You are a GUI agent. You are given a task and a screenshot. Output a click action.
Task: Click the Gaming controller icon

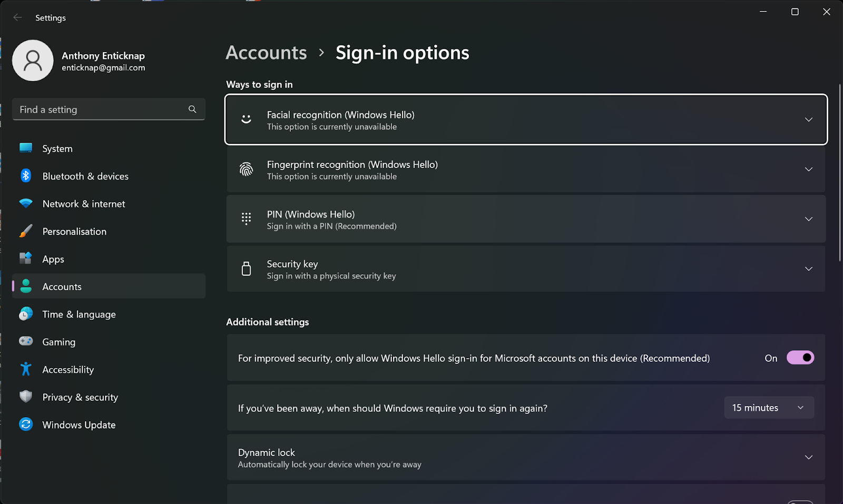[26, 341]
